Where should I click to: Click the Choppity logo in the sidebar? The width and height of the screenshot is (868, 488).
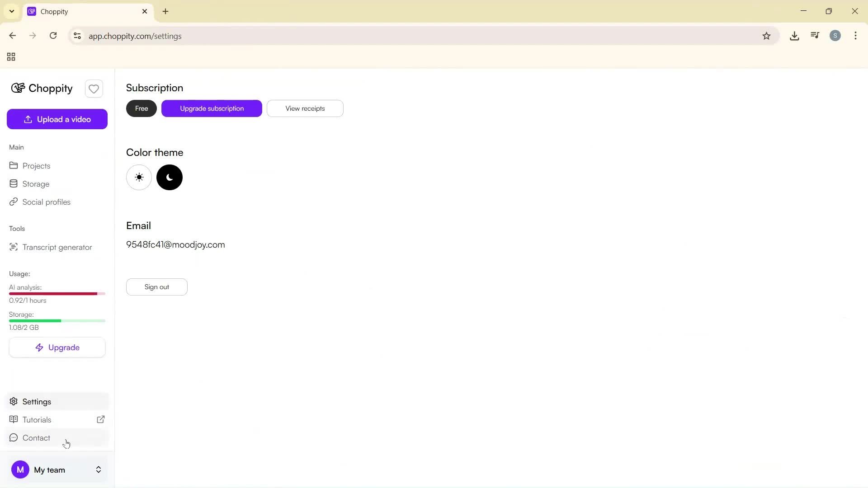coord(41,88)
